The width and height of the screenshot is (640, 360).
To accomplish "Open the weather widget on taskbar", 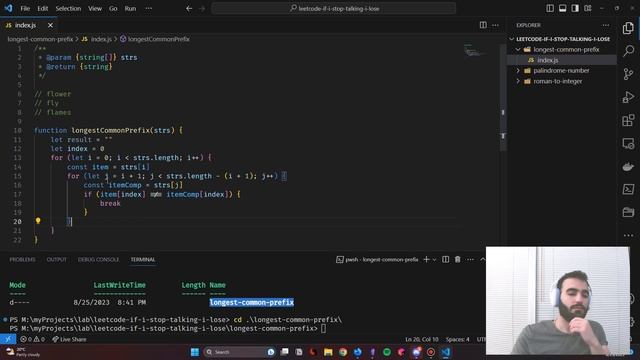I will (x=23, y=352).
